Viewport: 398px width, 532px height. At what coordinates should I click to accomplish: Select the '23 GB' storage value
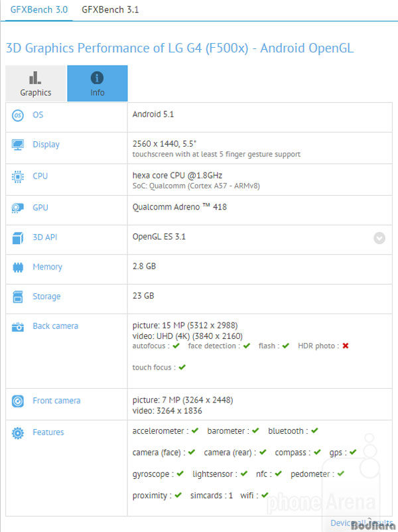tap(143, 296)
